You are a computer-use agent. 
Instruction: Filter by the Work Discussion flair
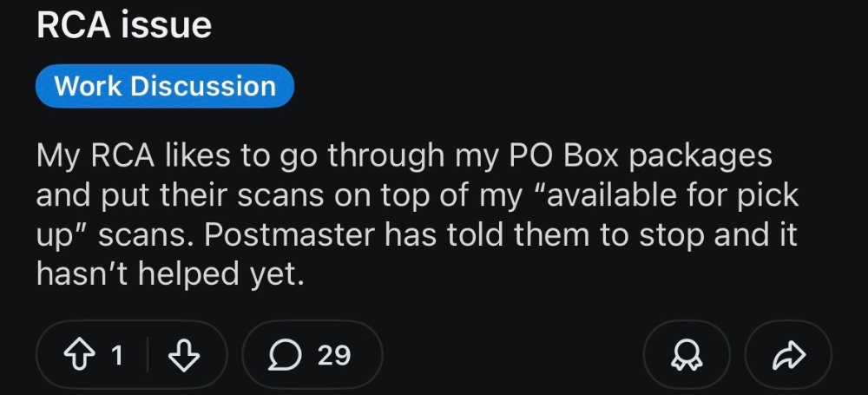coord(165,86)
